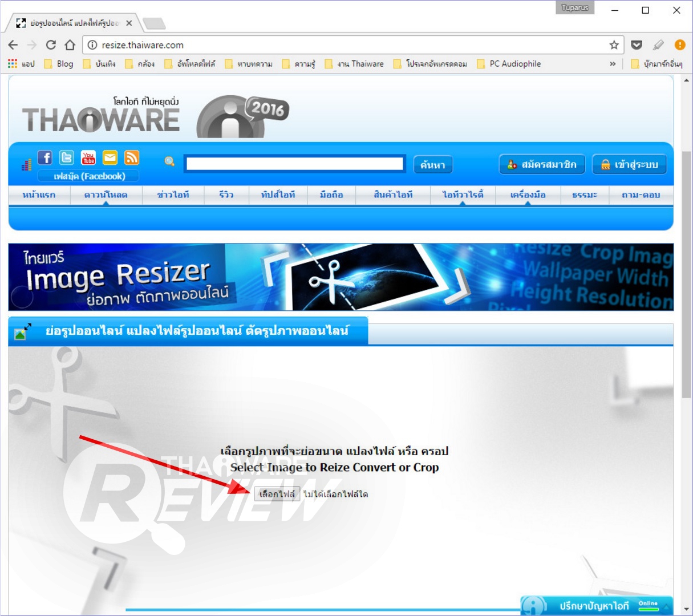Open the ไอทีวาไรตี้ menu item
The image size is (693, 616).
pyautogui.click(x=463, y=194)
